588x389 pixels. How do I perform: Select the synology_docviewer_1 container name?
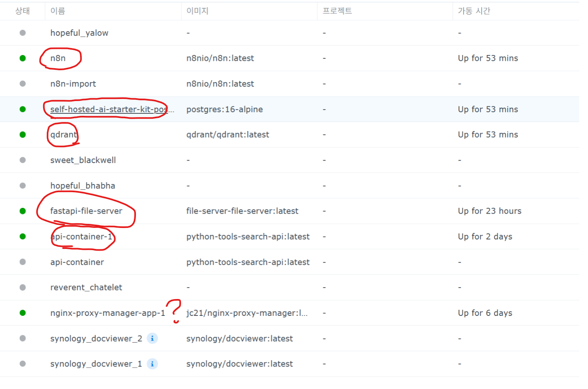tap(96, 364)
